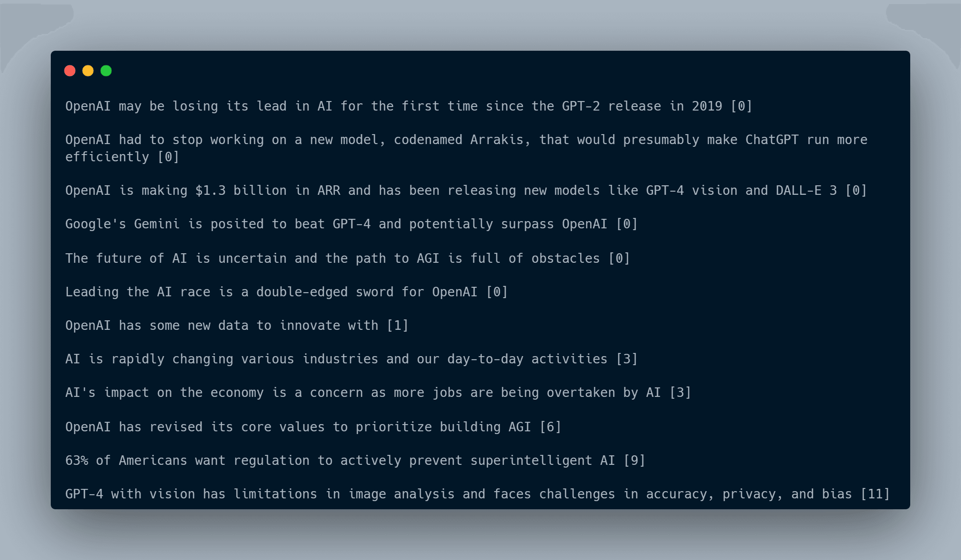Click the [0] marker after "DALL-E 3"
Image resolution: width=961 pixels, height=560 pixels.
click(856, 190)
